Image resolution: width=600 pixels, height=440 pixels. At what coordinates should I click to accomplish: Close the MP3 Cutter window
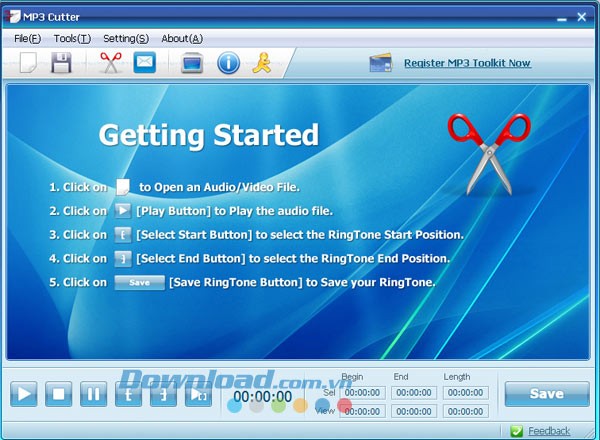[x=582, y=17]
